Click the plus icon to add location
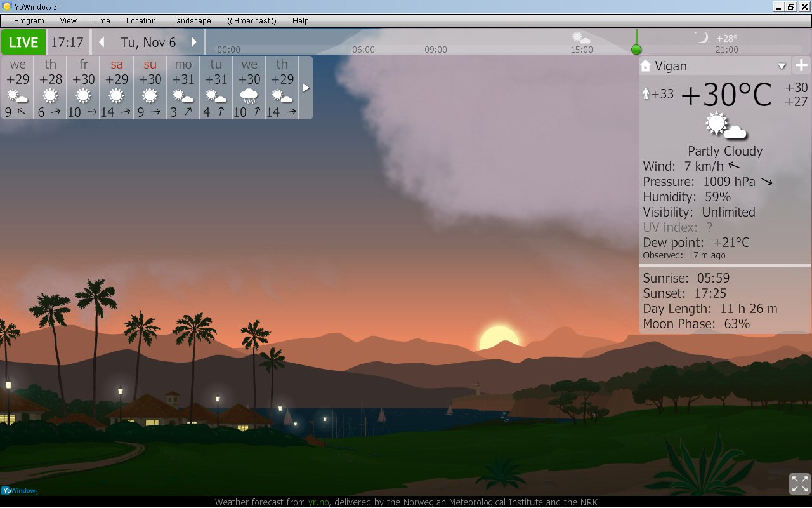Viewport: 812px width, 508px height. pyautogui.click(x=801, y=65)
